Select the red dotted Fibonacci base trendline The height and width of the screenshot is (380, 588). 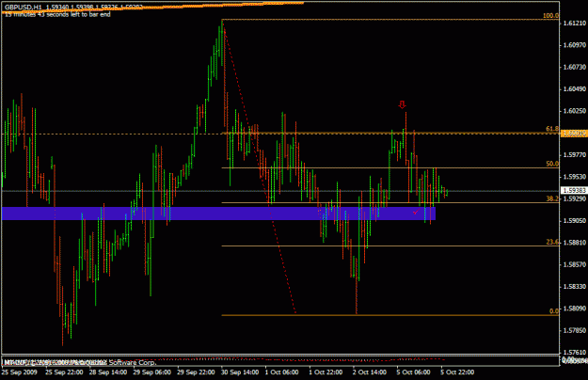pos(260,169)
